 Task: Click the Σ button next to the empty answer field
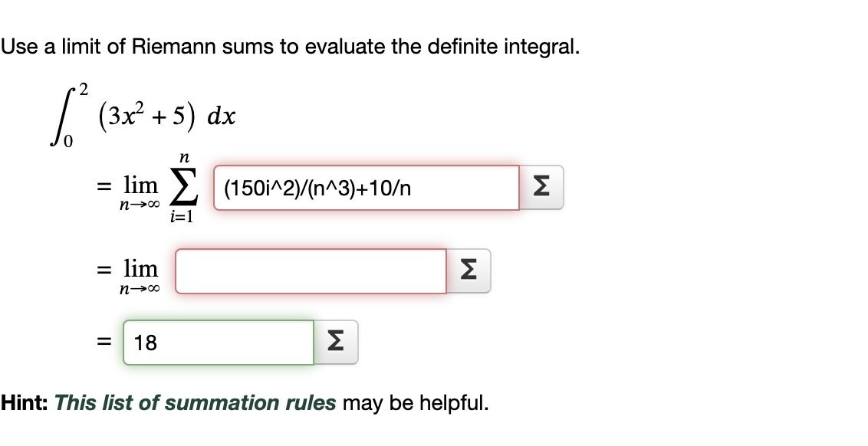pyautogui.click(x=469, y=270)
